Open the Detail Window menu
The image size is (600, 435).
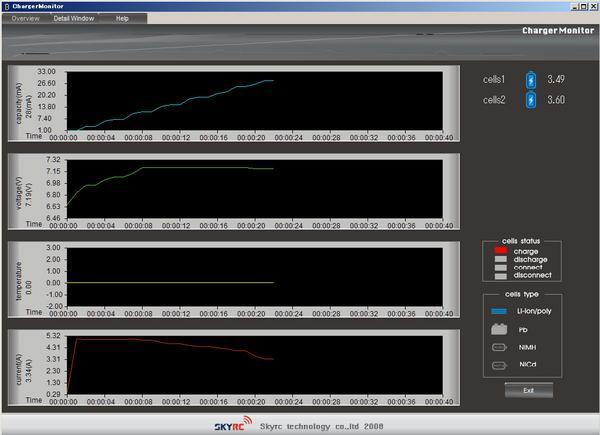(73, 19)
